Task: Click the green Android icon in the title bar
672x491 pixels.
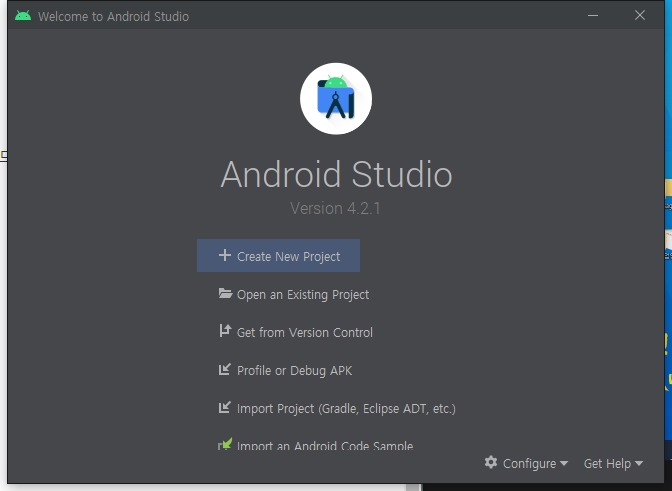Action: click(23, 16)
